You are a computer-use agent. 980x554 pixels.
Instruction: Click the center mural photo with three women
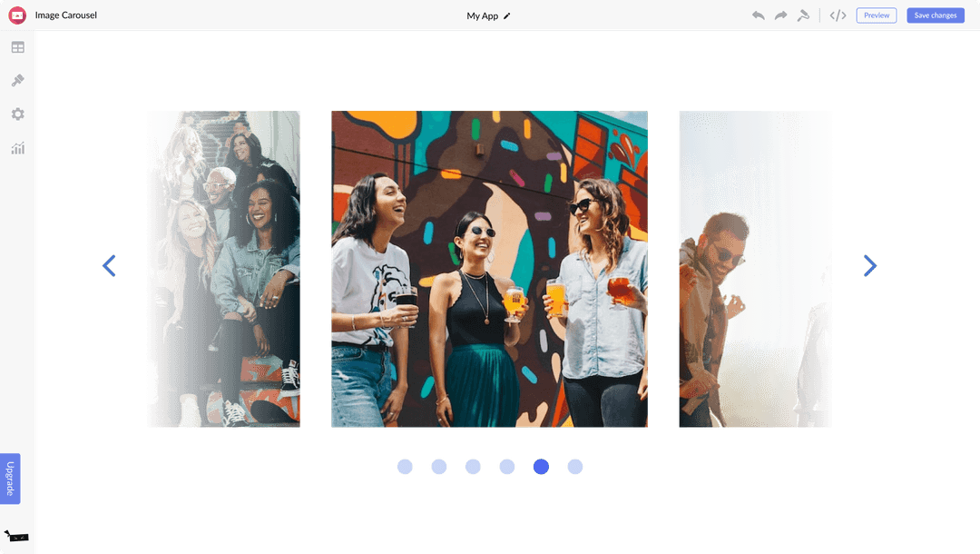pos(489,269)
